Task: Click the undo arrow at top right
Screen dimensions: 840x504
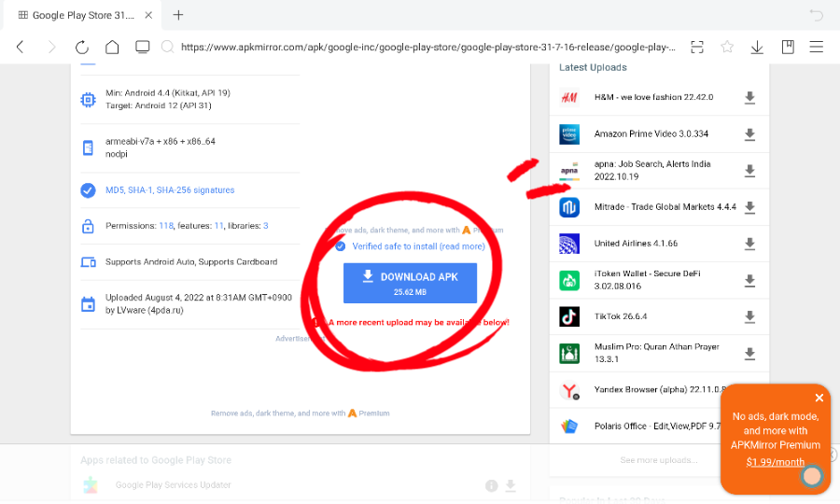Action: pyautogui.click(x=817, y=15)
